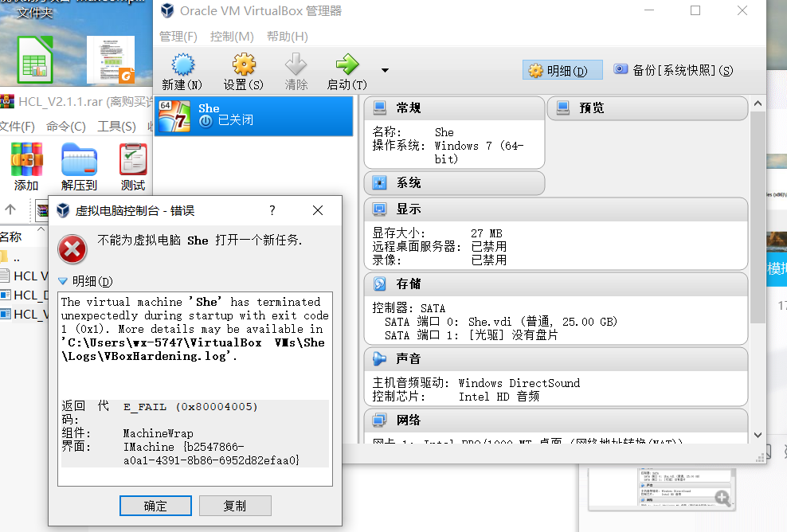Click the Discard (清除) arrow icon
787x532 pixels.
[x=296, y=65]
